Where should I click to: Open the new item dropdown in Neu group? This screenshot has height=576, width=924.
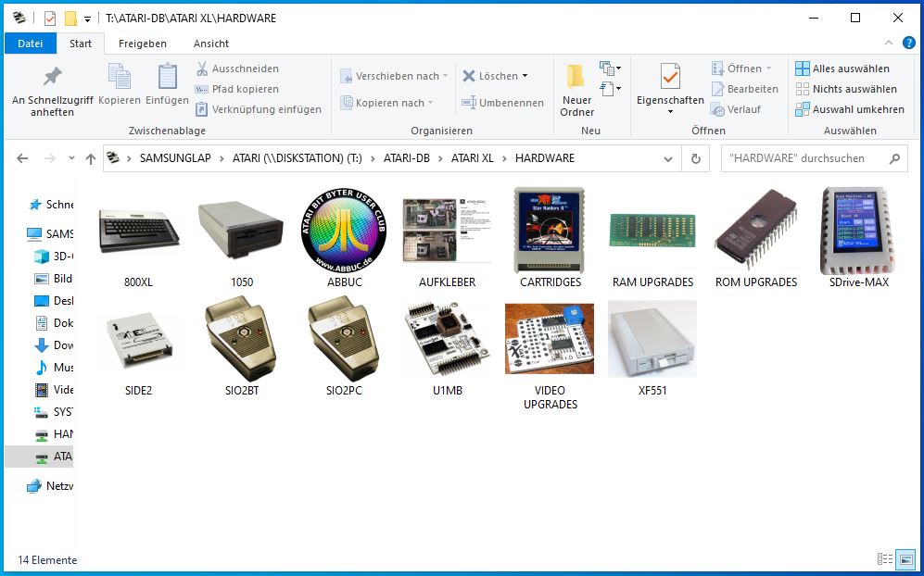click(x=611, y=69)
